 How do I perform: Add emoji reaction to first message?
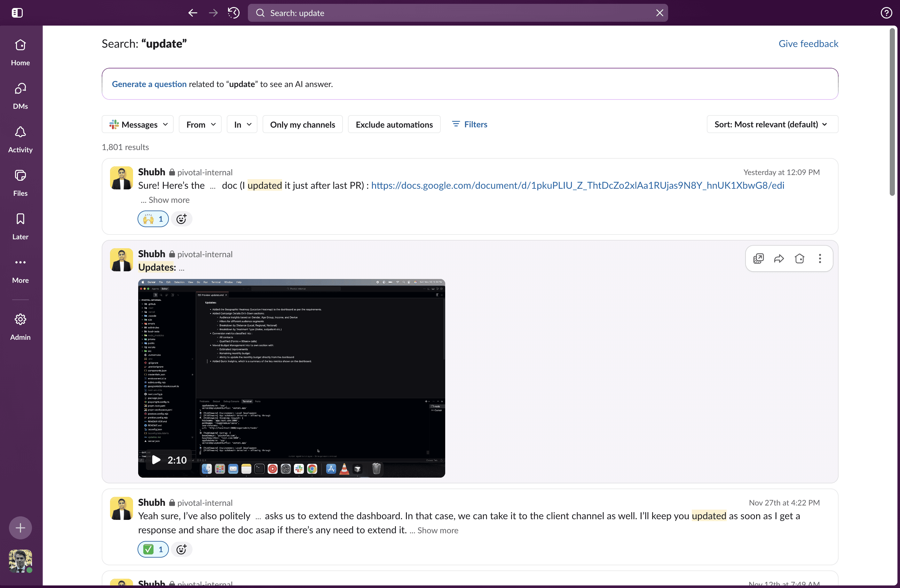[182, 219]
